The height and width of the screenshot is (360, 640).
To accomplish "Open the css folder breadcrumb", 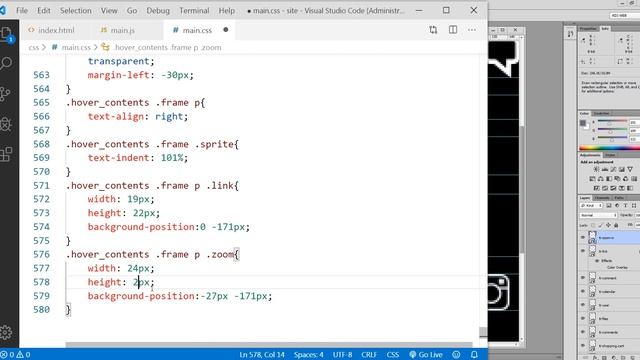I will (x=33, y=47).
